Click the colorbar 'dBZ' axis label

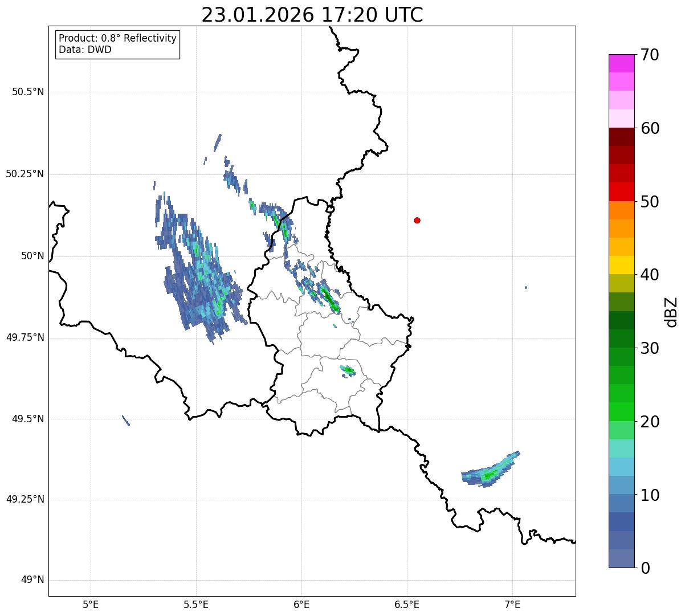(x=671, y=312)
